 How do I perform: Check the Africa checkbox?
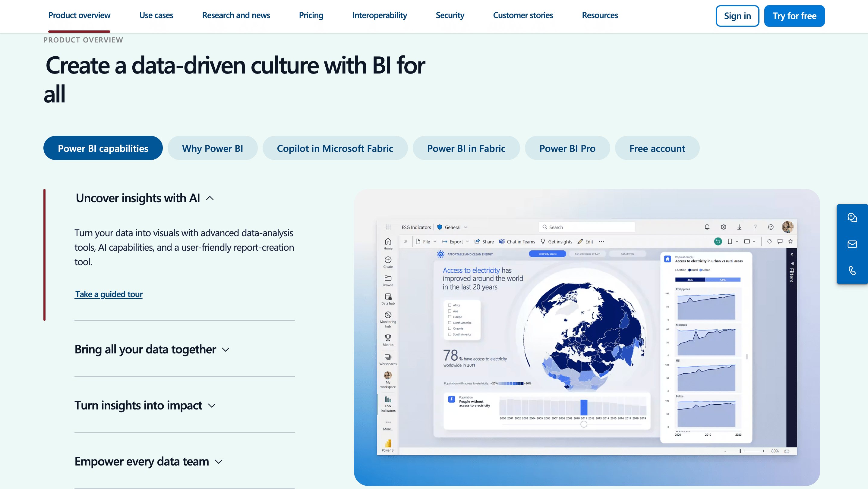click(450, 305)
